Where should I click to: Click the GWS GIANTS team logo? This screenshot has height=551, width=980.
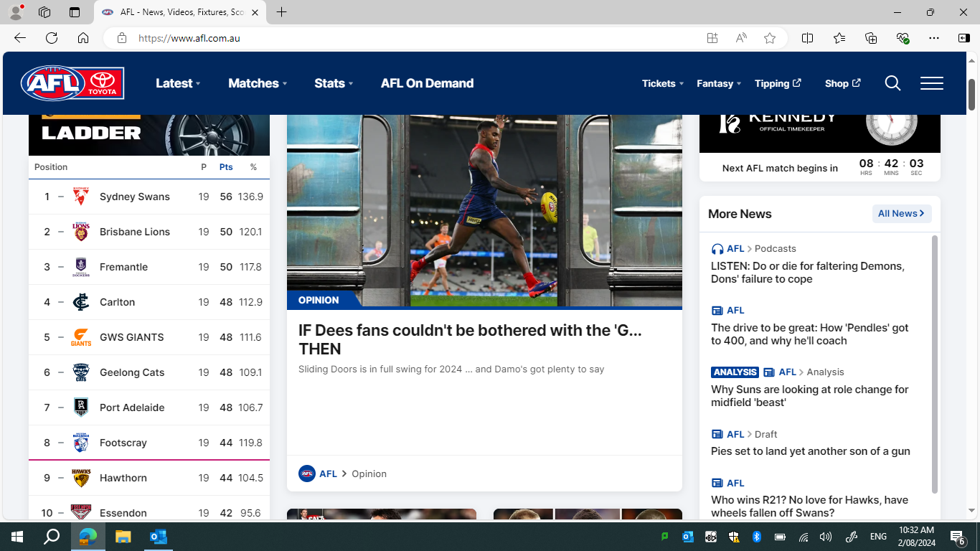(x=81, y=337)
